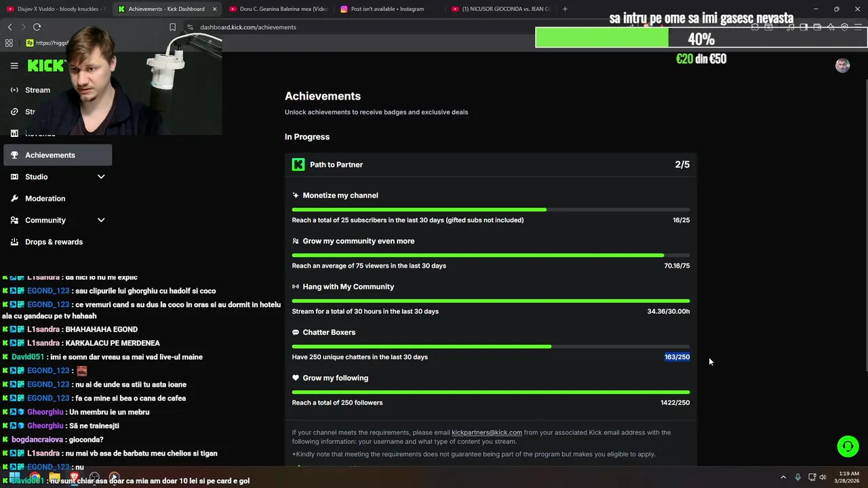Image resolution: width=868 pixels, height=488 pixels.
Task: Click the Monetize my channel sparkle icon
Action: (x=296, y=195)
